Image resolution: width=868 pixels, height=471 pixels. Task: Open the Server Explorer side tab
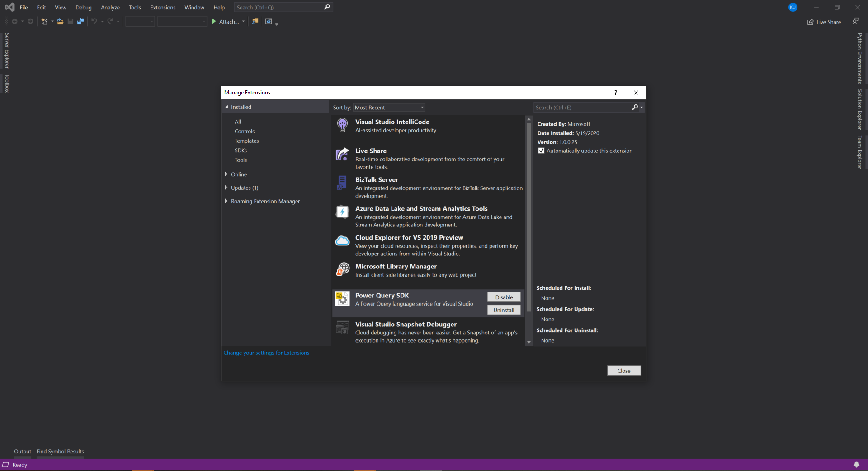(7, 51)
